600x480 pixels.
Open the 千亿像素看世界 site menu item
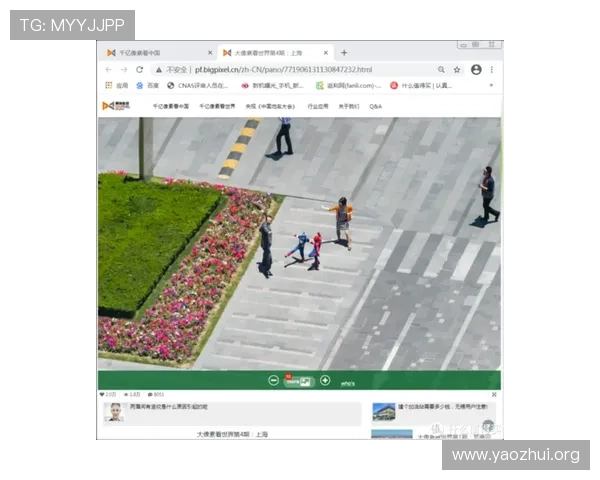[x=217, y=106]
